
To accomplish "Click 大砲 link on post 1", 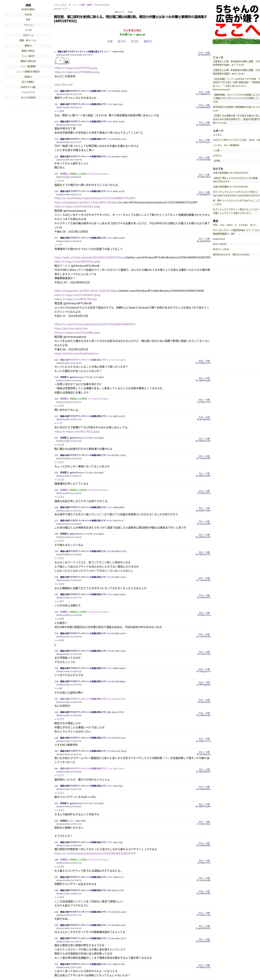I will (x=207, y=53).
